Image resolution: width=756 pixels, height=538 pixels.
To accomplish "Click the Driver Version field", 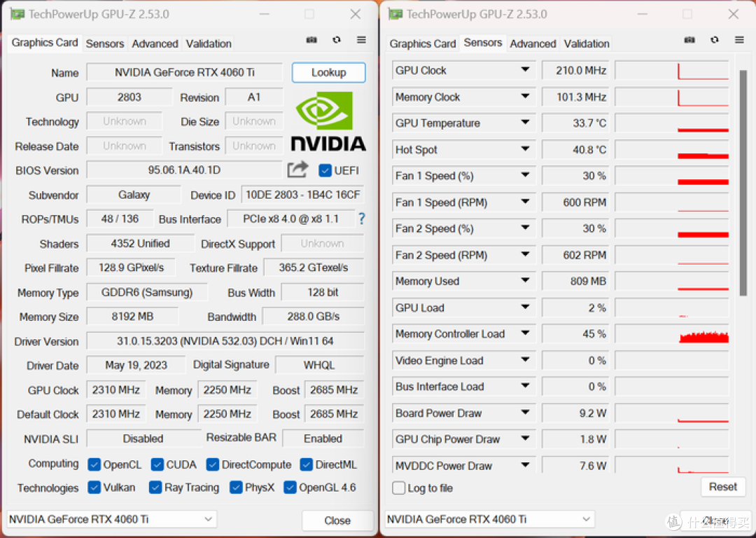I will (225, 341).
